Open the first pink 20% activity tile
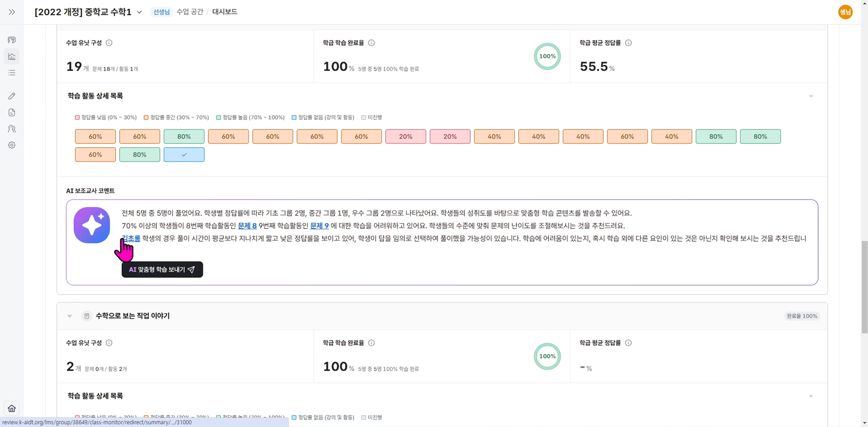868x427 pixels. [406, 137]
